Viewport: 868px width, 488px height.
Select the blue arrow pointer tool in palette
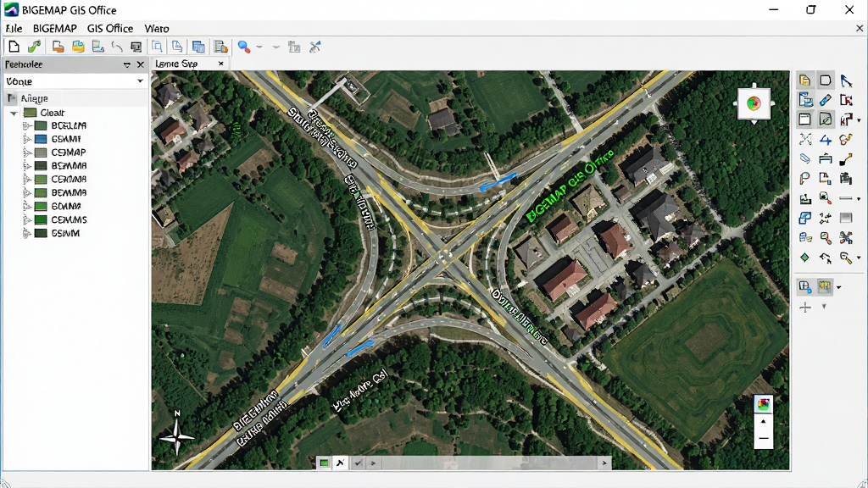pos(846,80)
